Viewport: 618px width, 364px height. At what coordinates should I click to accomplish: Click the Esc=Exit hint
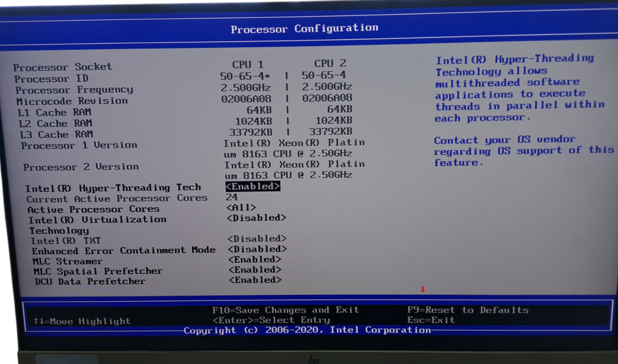click(431, 320)
